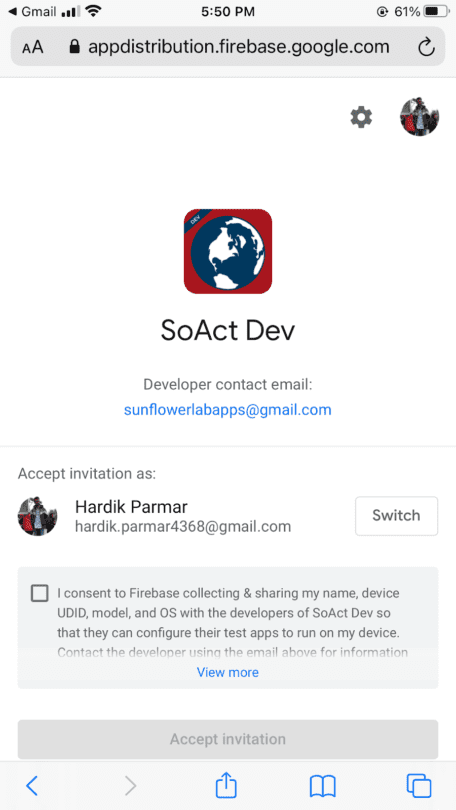This screenshot has width=456, height=810.
Task: Tap the lock icon in address bar
Action: tap(74, 47)
